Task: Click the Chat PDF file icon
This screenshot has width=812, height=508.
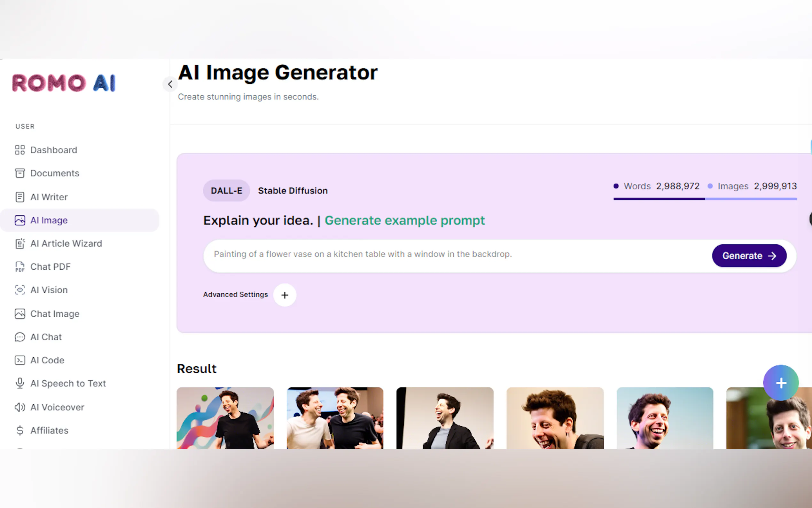Action: click(20, 267)
